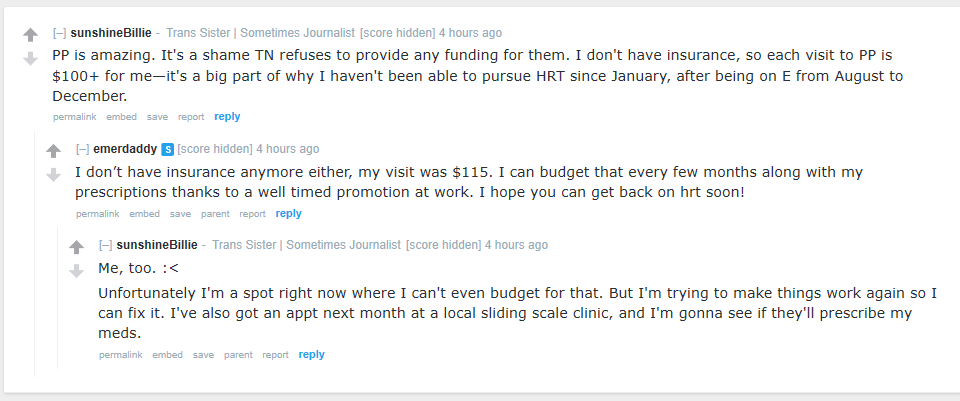Reply to the sliding scale clinic comment
Screen dimensions: 960x401
click(312, 354)
